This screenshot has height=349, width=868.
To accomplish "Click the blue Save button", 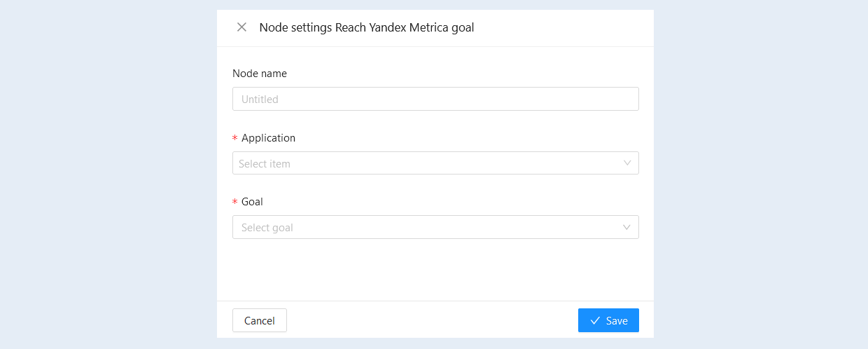I will 608,320.
